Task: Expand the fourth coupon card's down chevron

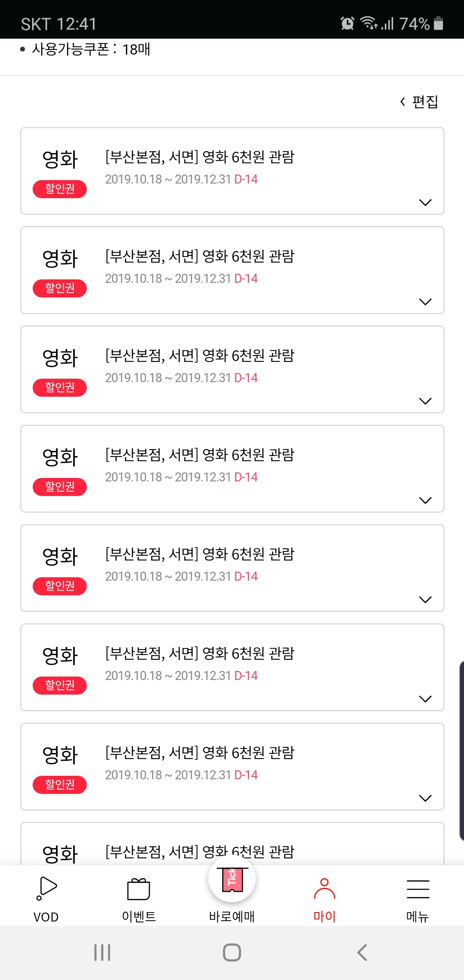Action: pos(425,500)
